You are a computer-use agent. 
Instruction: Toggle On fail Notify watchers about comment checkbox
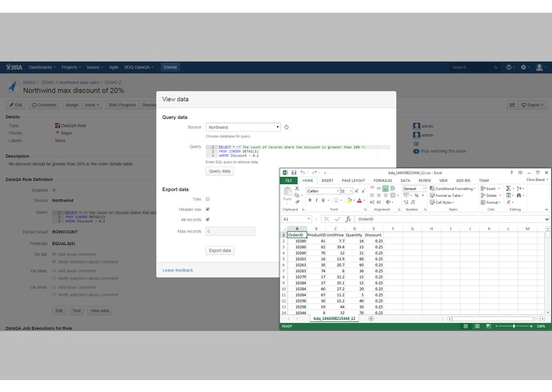[x=54, y=262]
